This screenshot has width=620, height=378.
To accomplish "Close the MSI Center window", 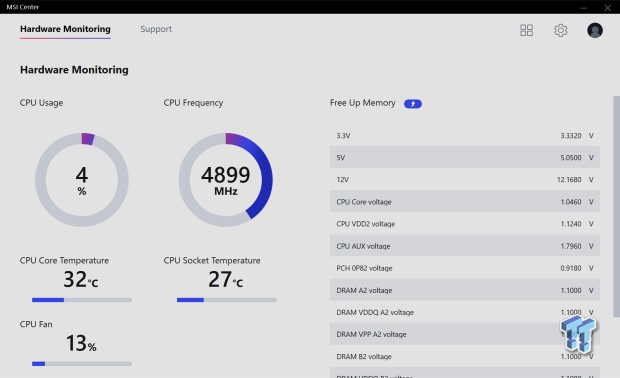I will pyautogui.click(x=608, y=7).
